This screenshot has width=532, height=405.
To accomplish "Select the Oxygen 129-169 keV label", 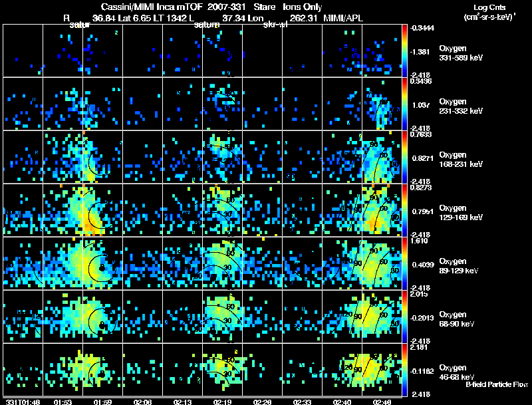I will [x=461, y=213].
